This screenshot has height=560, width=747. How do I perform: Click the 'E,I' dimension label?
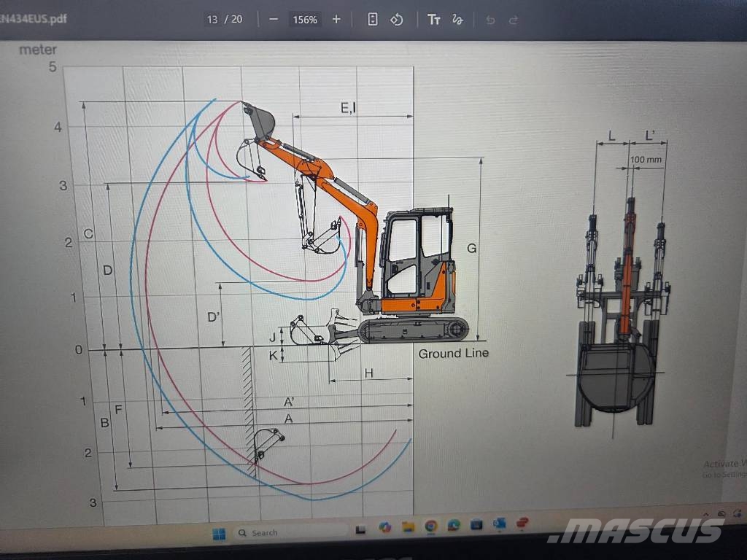(348, 108)
